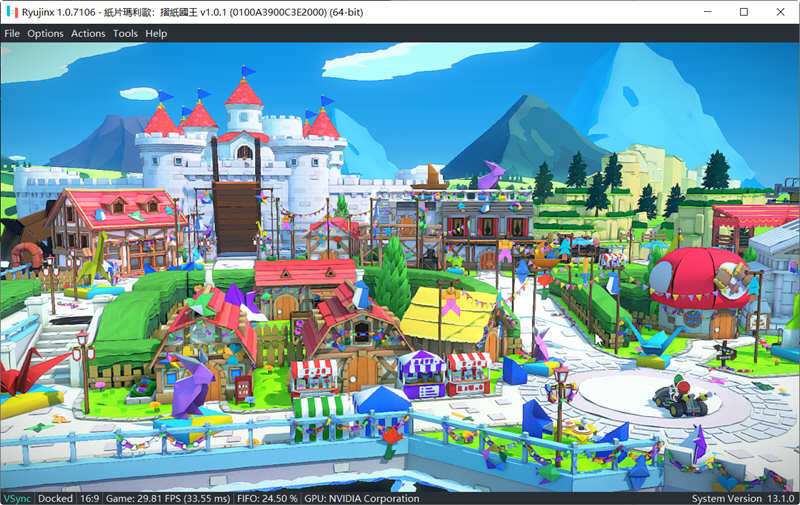Close the Ryujinx window

tap(781, 12)
